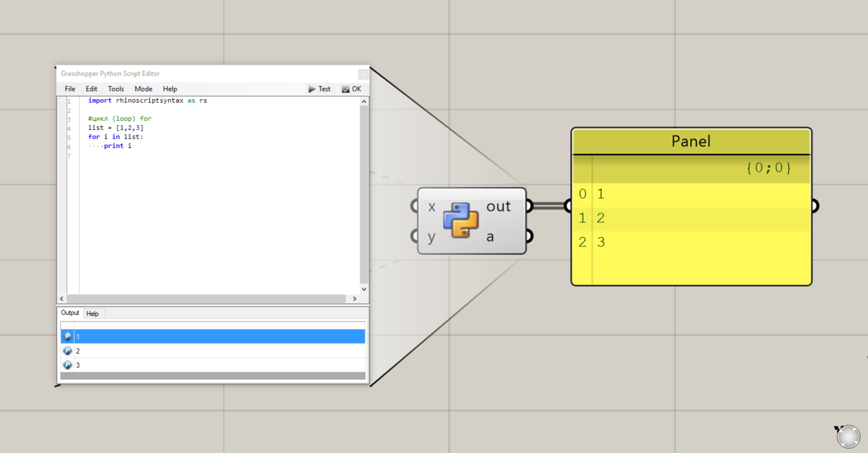Image resolution: width=868 pixels, height=453 pixels.
Task: Select Panel row index 0 value 1
Action: (x=691, y=194)
